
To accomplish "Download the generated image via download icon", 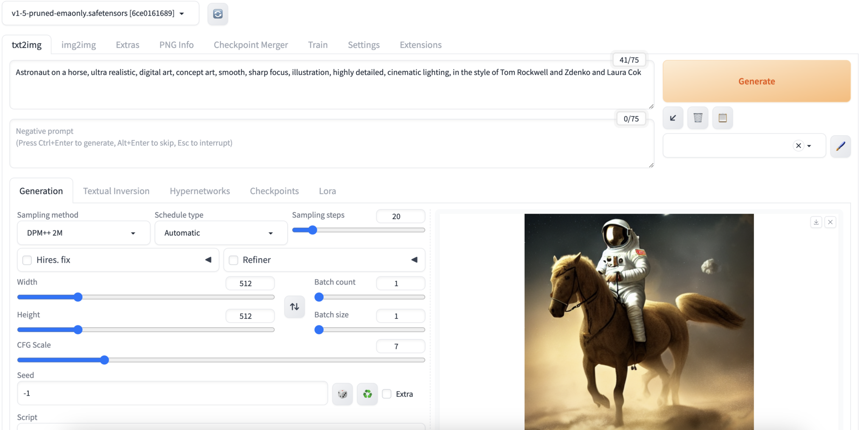I will 816,222.
